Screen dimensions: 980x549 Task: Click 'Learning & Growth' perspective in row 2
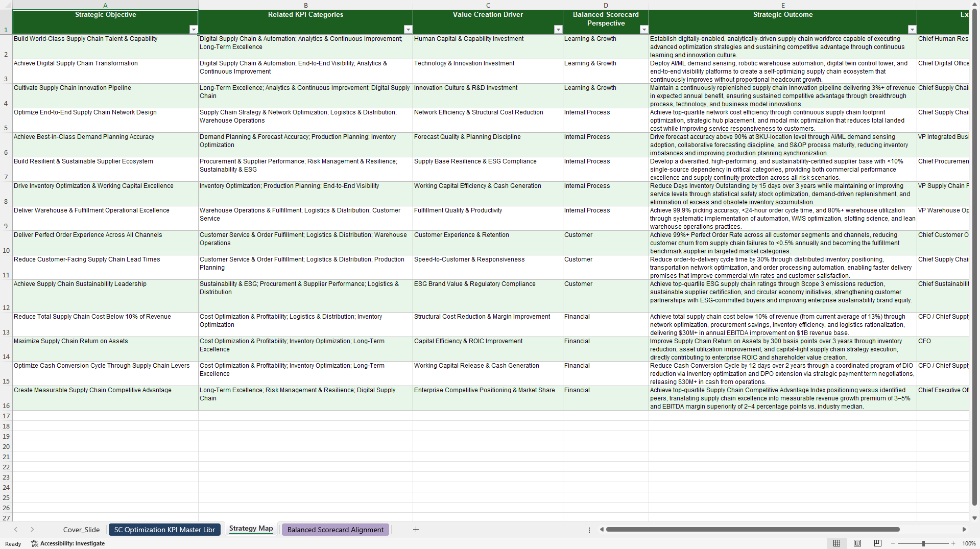tap(606, 47)
